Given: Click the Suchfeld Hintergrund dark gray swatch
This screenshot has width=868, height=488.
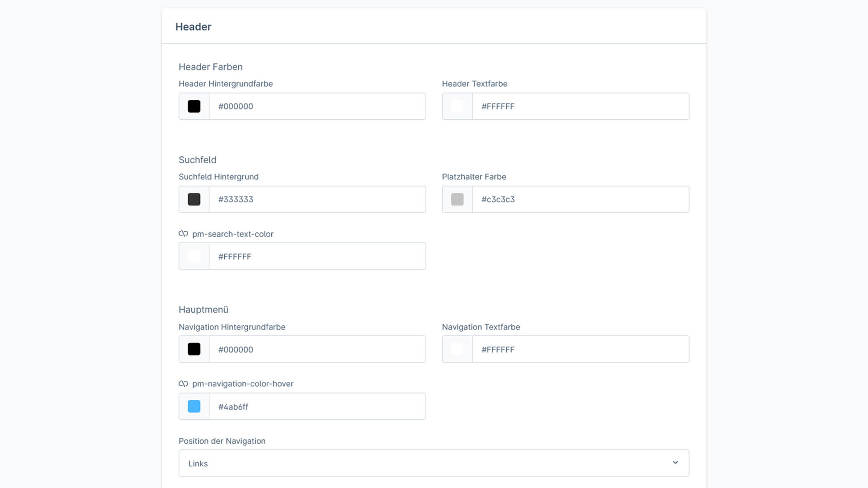Looking at the screenshot, I should coord(194,199).
